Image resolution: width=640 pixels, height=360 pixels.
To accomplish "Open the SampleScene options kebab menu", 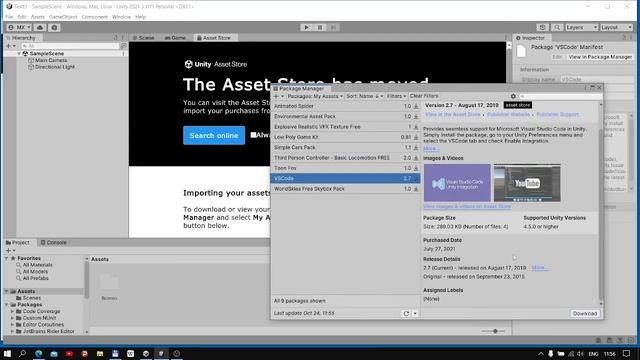I will (x=123, y=53).
